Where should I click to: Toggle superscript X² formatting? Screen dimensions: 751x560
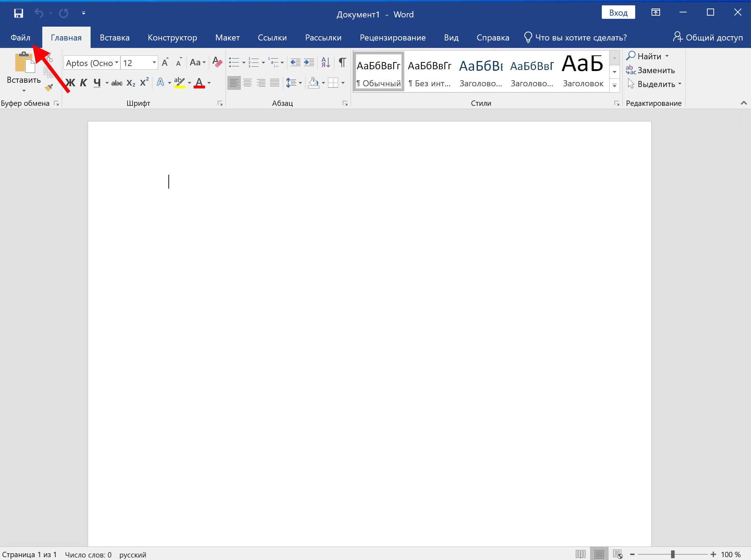tap(144, 82)
